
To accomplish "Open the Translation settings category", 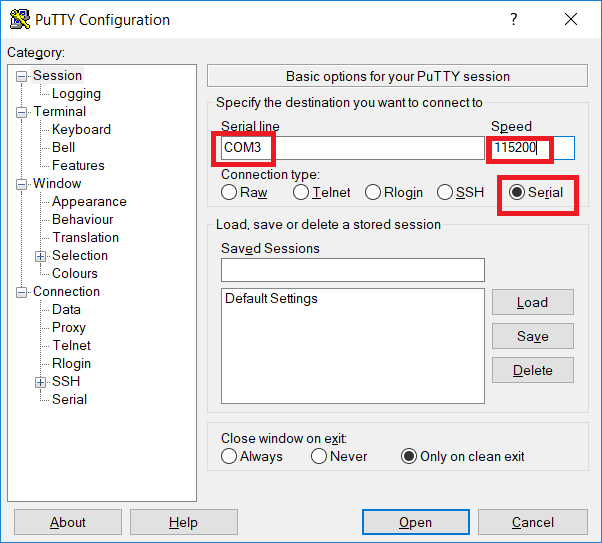I will [x=86, y=237].
